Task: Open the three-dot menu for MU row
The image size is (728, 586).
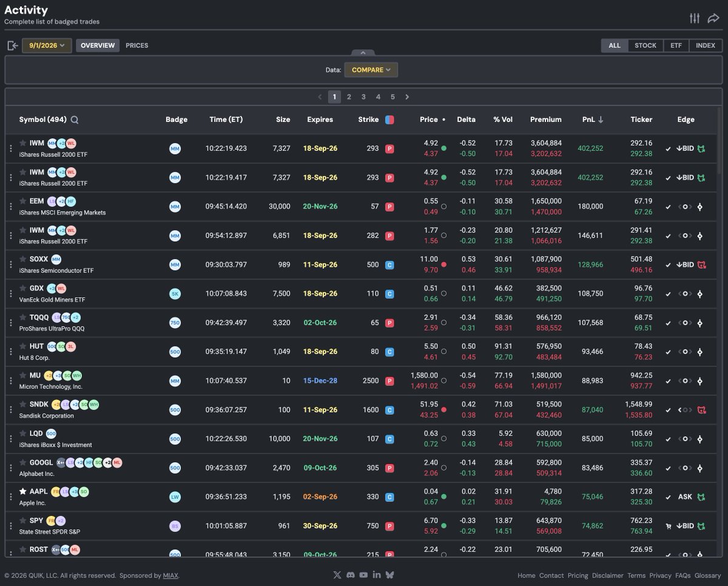Action: click(10, 381)
